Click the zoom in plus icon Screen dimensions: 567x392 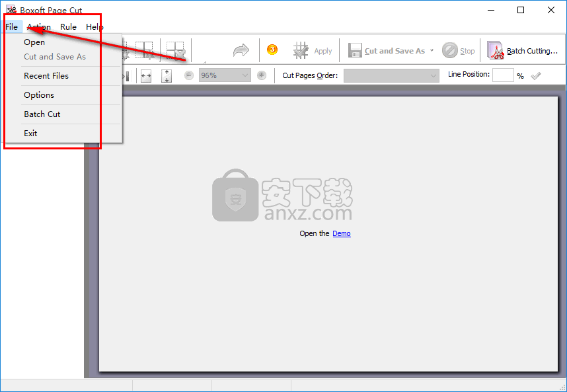coord(262,75)
